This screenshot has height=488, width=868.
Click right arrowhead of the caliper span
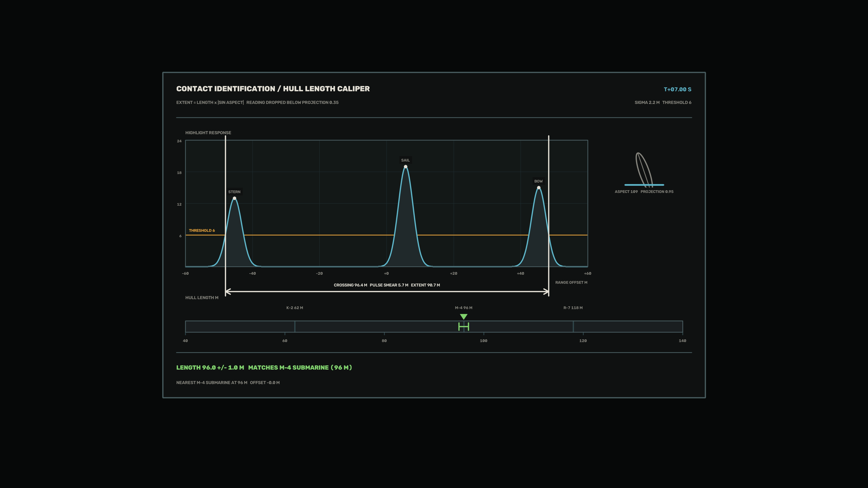pyautogui.click(x=546, y=292)
